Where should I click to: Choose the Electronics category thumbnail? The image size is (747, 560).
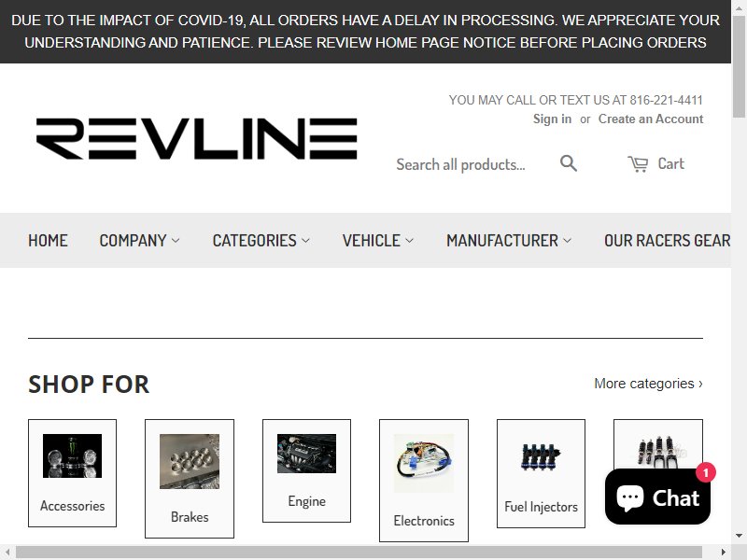point(424,463)
